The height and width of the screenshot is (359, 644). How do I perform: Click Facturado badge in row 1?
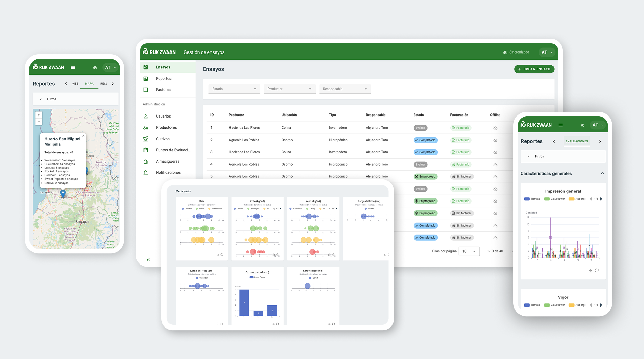point(461,128)
